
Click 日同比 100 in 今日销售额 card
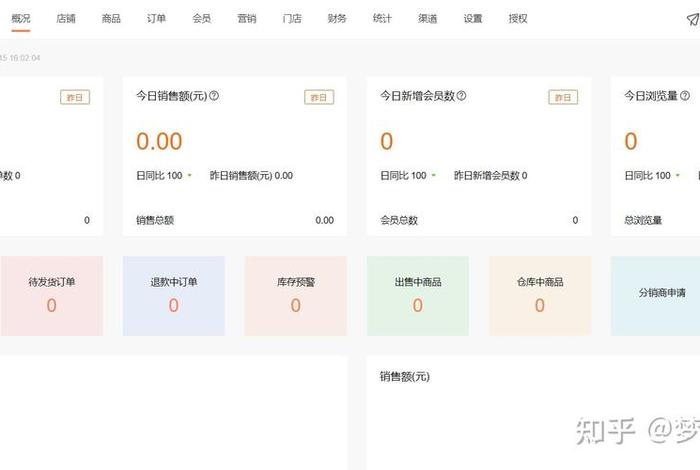coord(159,176)
